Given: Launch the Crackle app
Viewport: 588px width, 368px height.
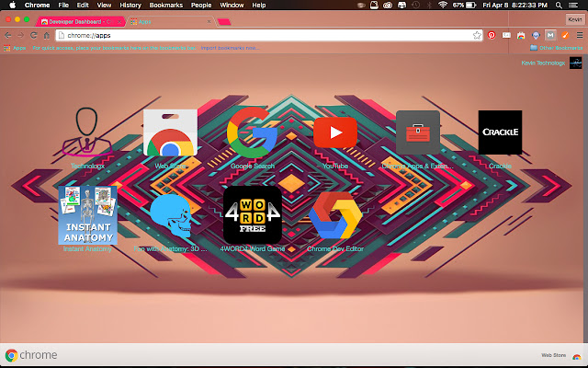Looking at the screenshot, I should (x=500, y=132).
